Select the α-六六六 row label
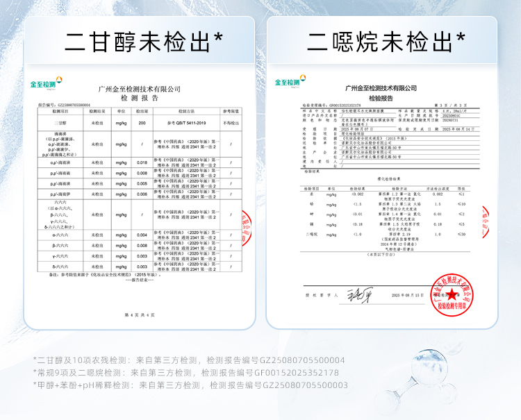The height and width of the screenshot is (420, 521). pyautogui.click(x=60, y=235)
